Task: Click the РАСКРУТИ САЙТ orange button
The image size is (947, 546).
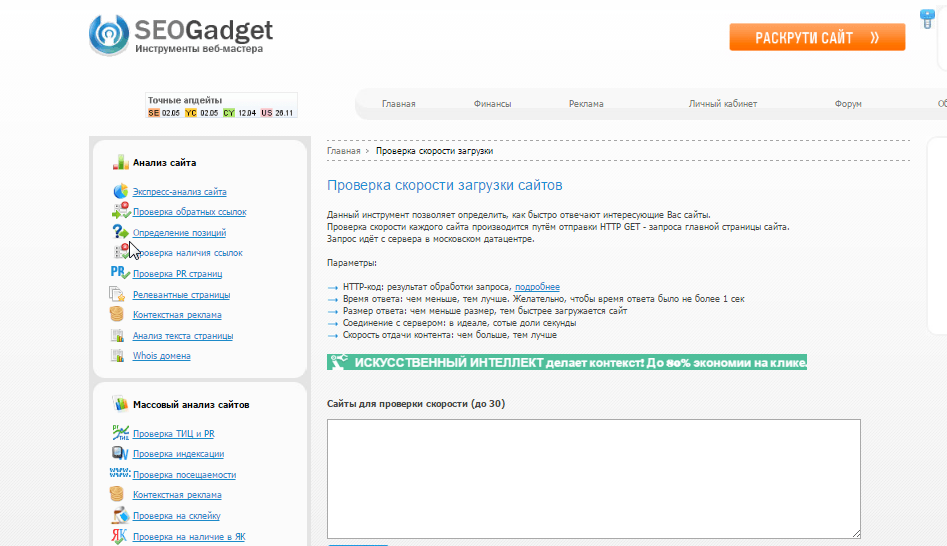Action: (817, 37)
